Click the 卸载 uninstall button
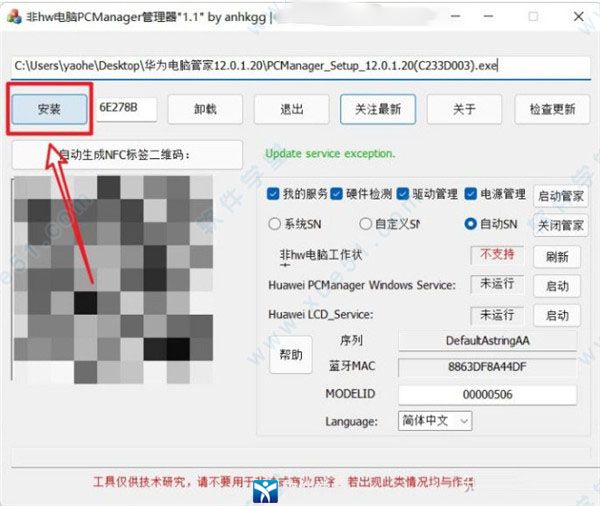Screen dimensions: 600x506 click(x=204, y=109)
